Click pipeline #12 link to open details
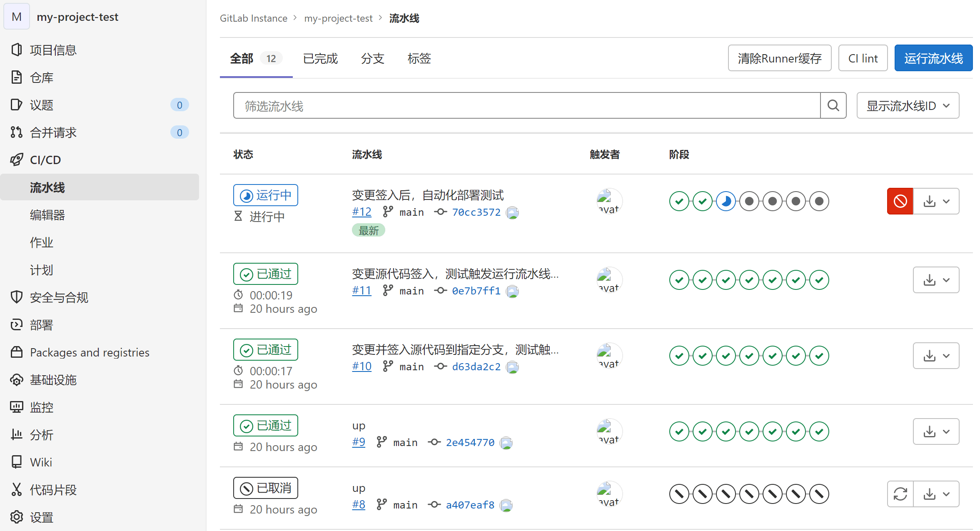The height and width of the screenshot is (531, 980). pyautogui.click(x=361, y=212)
